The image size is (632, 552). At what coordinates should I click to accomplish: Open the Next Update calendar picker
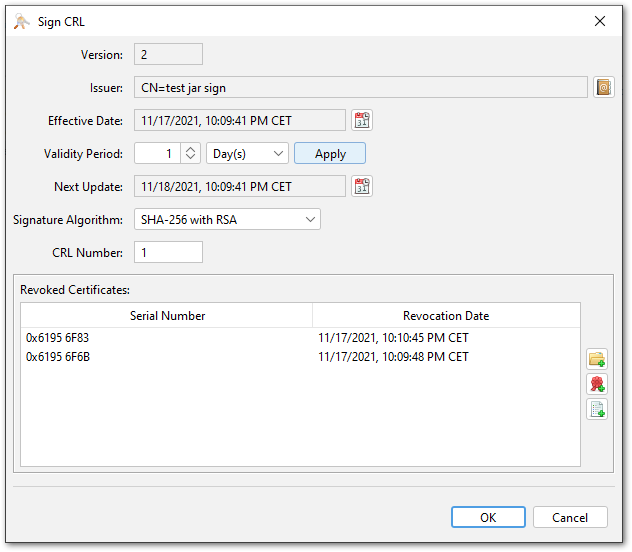coord(361,187)
